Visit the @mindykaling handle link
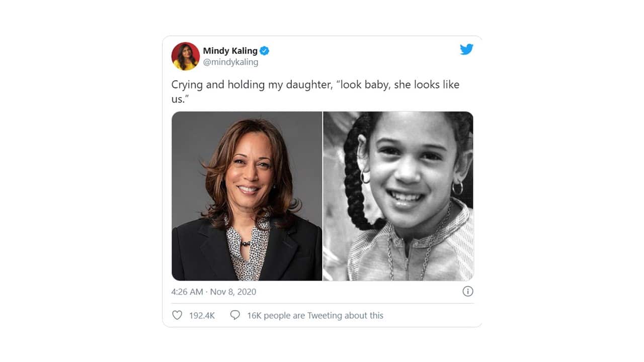Image resolution: width=644 pixels, height=362 pixels. [230, 62]
